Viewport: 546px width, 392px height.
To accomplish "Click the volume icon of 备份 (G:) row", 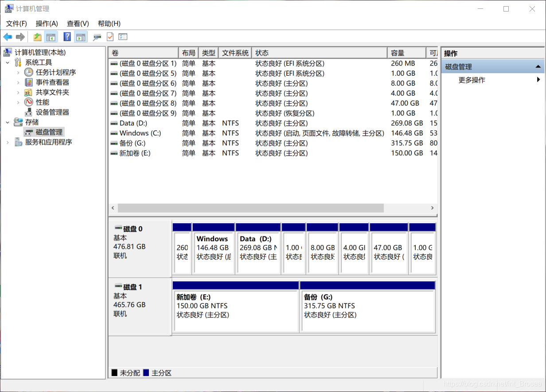I will tap(114, 143).
